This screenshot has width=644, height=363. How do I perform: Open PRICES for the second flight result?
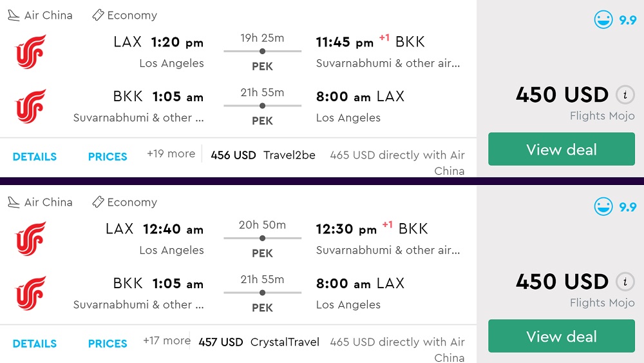click(108, 344)
